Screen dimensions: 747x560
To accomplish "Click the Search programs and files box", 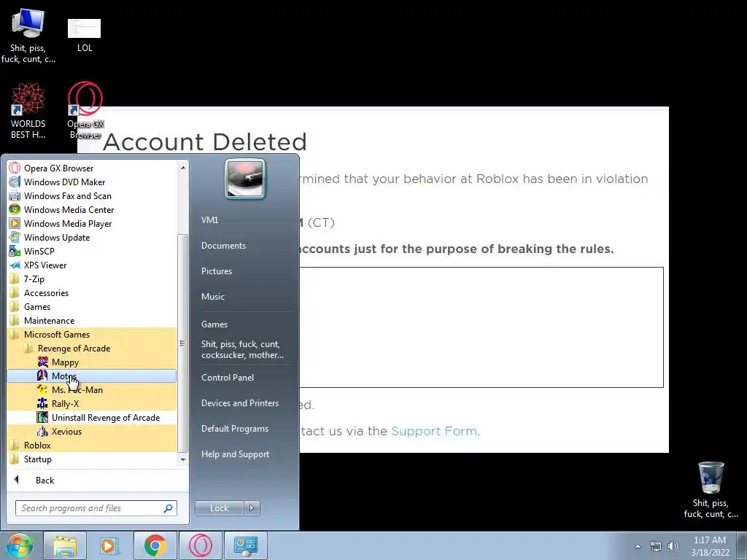I will (x=96, y=508).
